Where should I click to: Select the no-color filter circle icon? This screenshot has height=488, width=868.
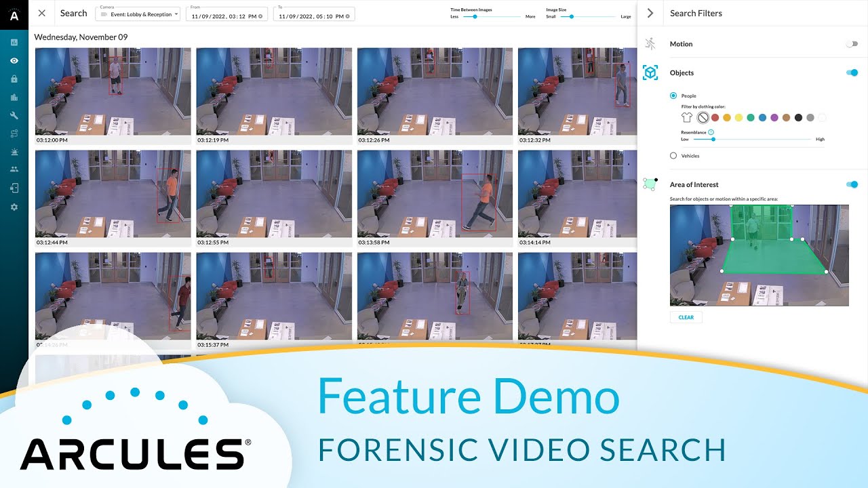[703, 117]
